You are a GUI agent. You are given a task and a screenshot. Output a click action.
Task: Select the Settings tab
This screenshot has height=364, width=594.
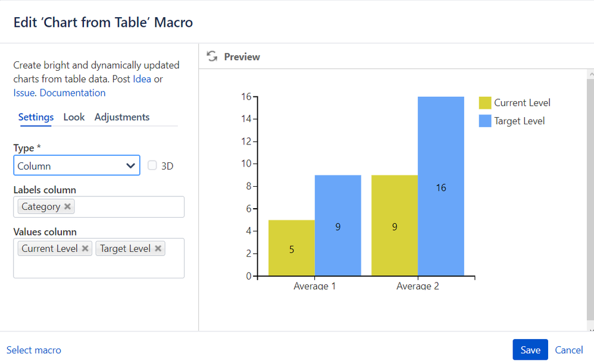[36, 117]
